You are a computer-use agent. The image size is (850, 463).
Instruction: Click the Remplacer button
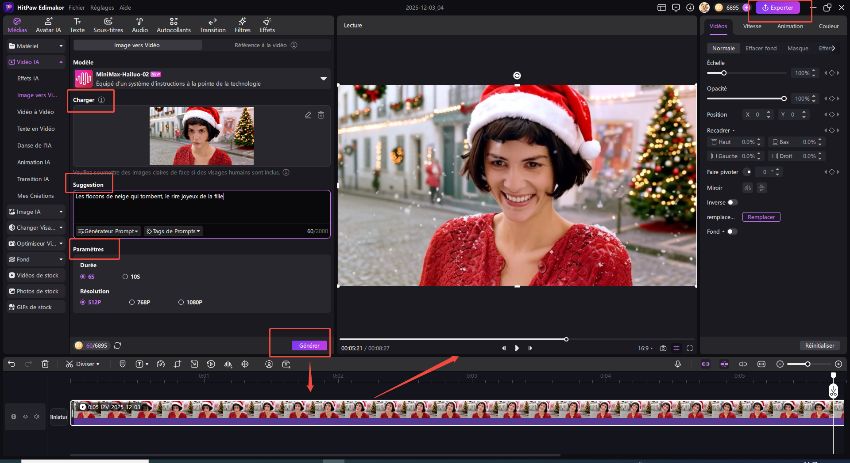click(x=761, y=217)
